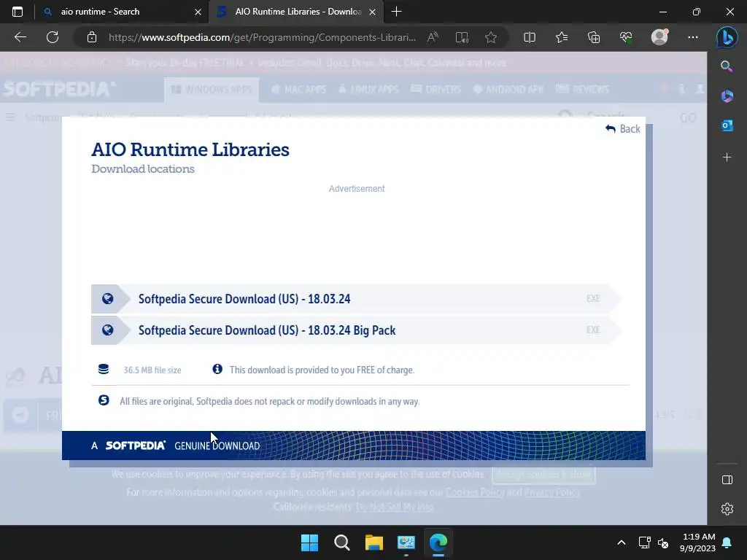Open Control Panel app in the taskbar
The width and height of the screenshot is (747, 560).
point(406,542)
